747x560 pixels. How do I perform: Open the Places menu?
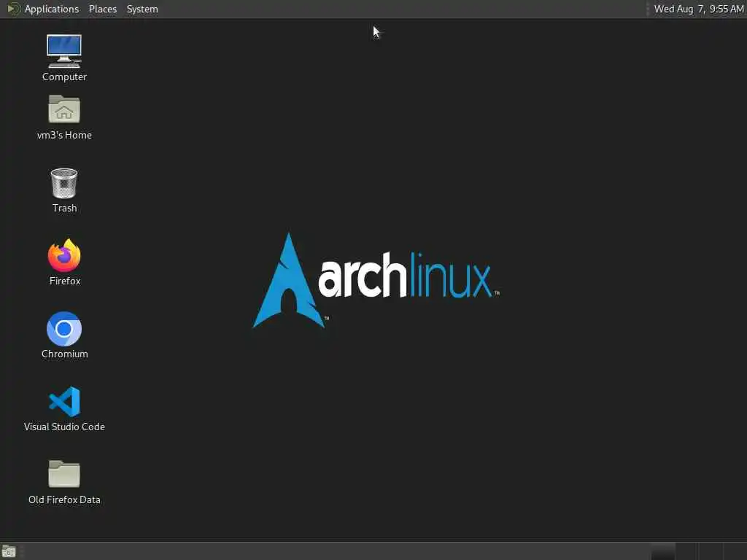(103, 9)
